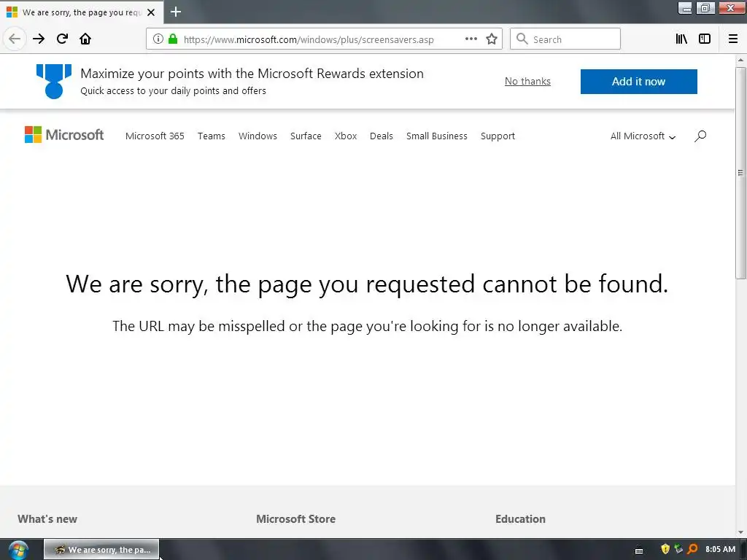Image resolution: width=747 pixels, height=560 pixels.
Task: Show sidebars with the sidebar icon
Action: tap(705, 39)
